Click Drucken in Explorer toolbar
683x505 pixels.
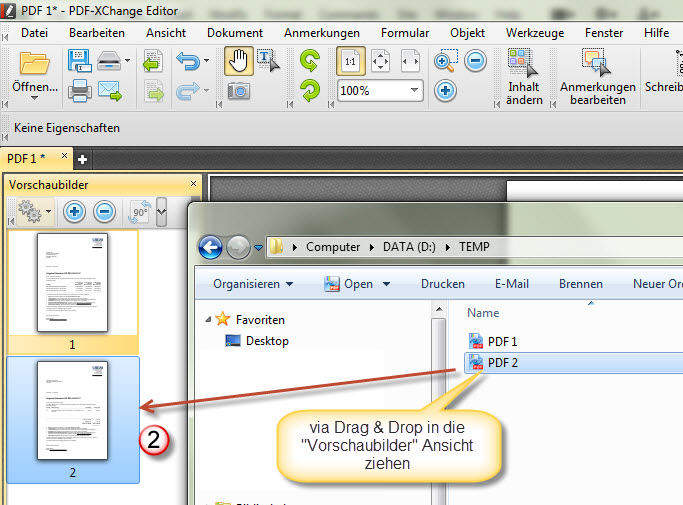tap(443, 284)
